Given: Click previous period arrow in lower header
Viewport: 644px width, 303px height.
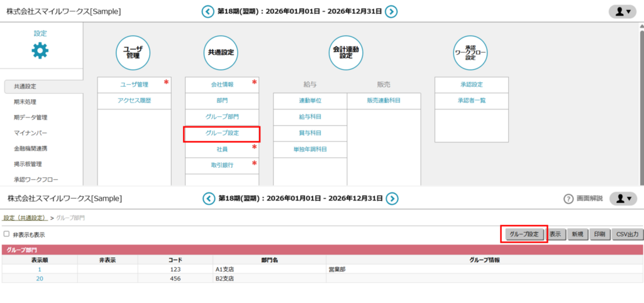Looking at the screenshot, I should tap(208, 199).
